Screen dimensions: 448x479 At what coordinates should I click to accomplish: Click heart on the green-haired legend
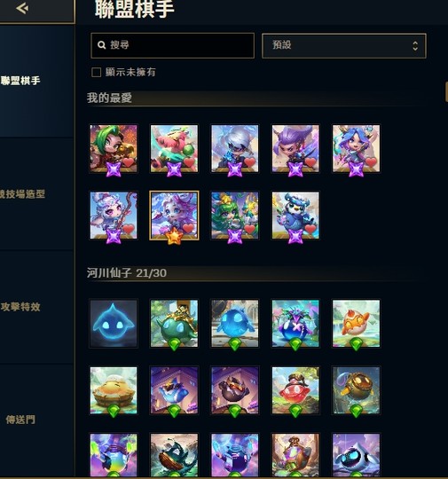pyautogui.click(x=129, y=162)
